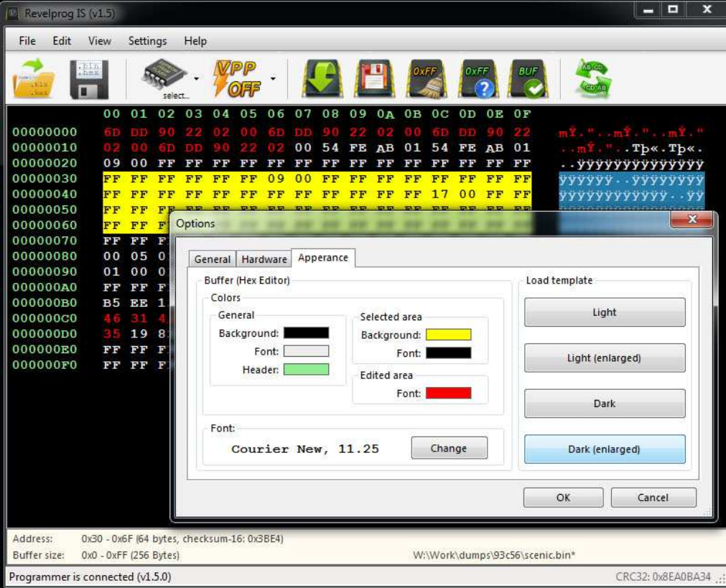Click the Address value 0x30 - 0x6F

(182, 539)
